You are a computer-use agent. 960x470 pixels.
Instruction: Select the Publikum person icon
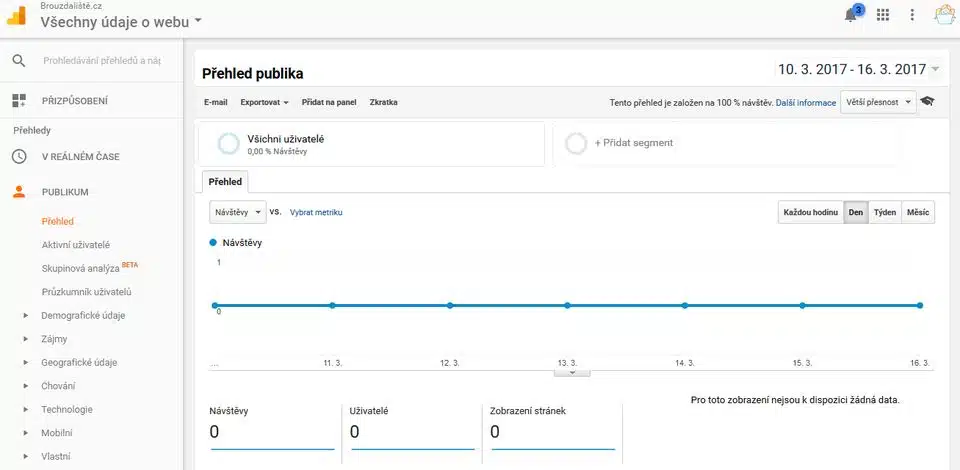(19, 192)
